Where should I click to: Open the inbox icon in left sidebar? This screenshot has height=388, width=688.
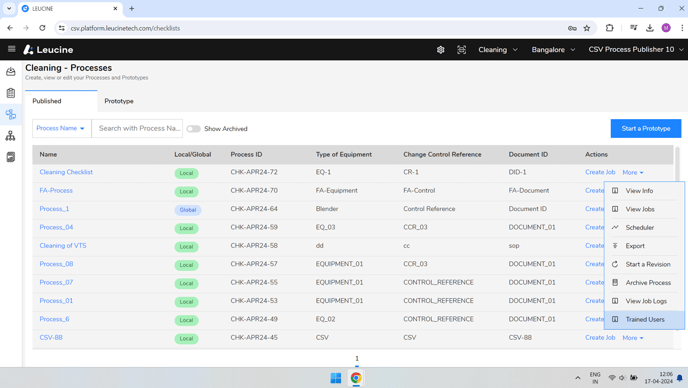coord(11,72)
